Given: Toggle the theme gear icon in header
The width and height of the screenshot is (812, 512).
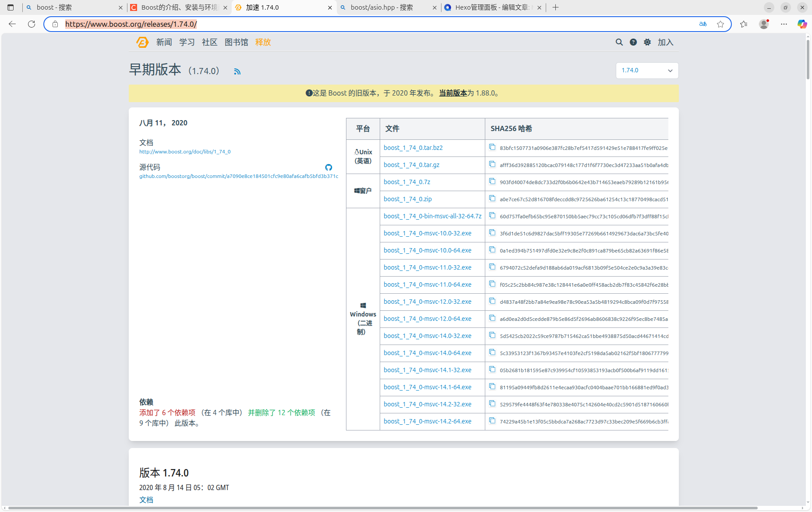Looking at the screenshot, I should (x=647, y=42).
